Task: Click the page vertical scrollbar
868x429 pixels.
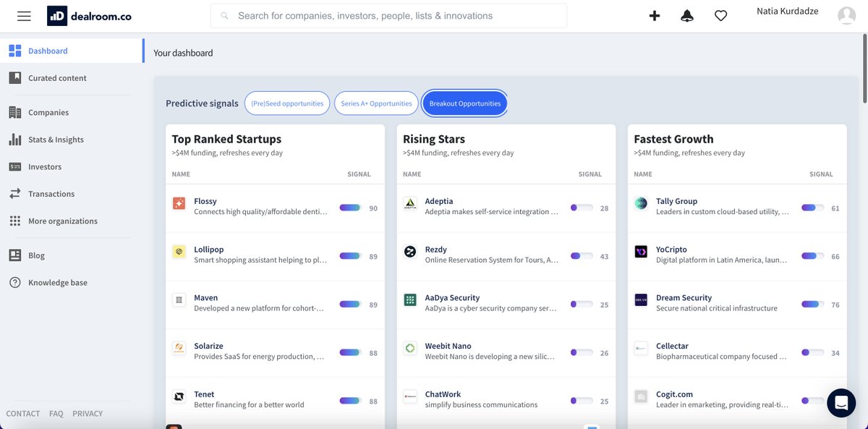Action: coord(864,69)
